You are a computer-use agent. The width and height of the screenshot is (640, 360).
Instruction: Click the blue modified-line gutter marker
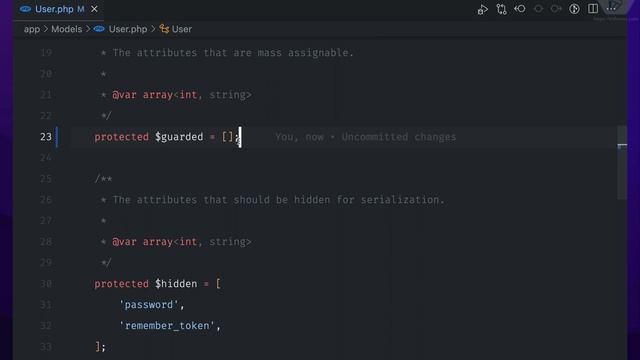point(57,137)
